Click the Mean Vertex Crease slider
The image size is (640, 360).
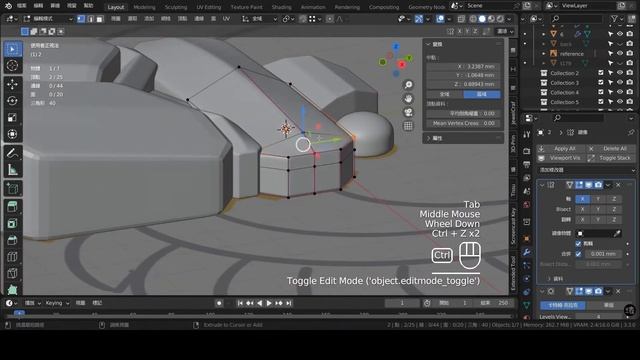pos(463,123)
